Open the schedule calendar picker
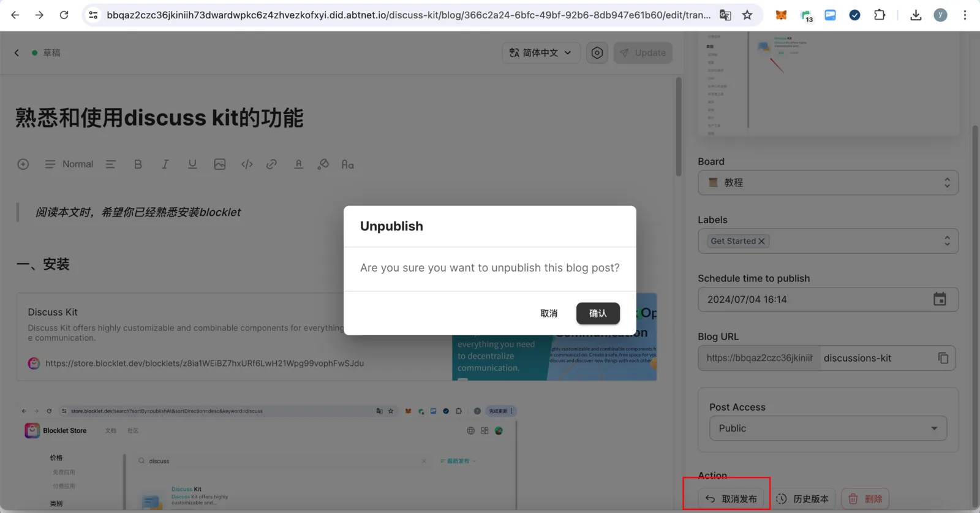Viewport: 980px width, 513px height. 940,299
